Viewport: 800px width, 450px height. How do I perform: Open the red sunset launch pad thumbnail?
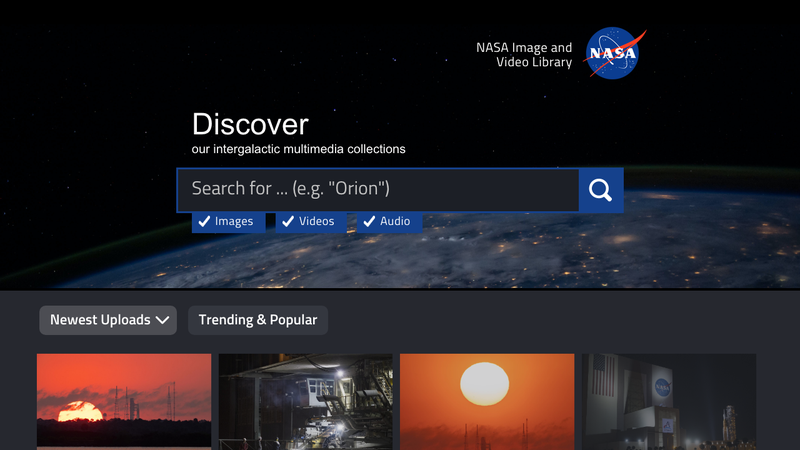(124, 402)
